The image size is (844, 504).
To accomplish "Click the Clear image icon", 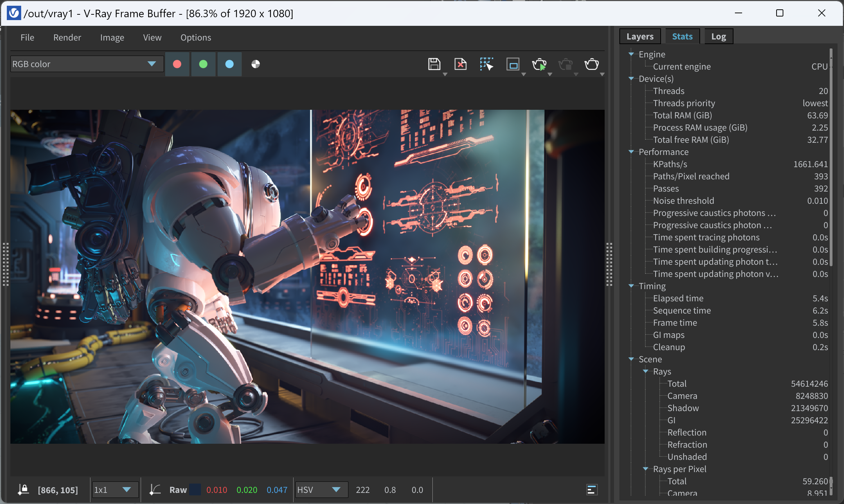I will click(460, 64).
